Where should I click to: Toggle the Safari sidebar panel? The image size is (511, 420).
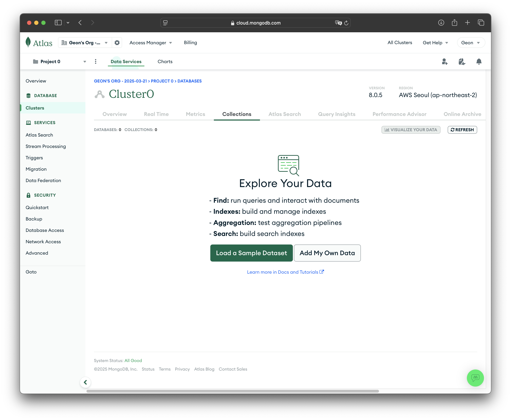58,23
